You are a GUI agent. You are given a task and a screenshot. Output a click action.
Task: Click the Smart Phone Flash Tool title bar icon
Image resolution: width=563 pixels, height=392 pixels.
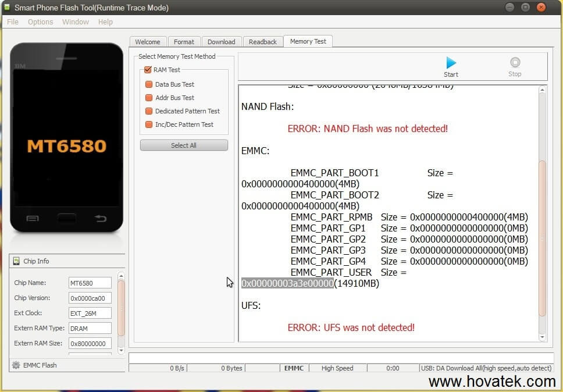click(x=6, y=8)
